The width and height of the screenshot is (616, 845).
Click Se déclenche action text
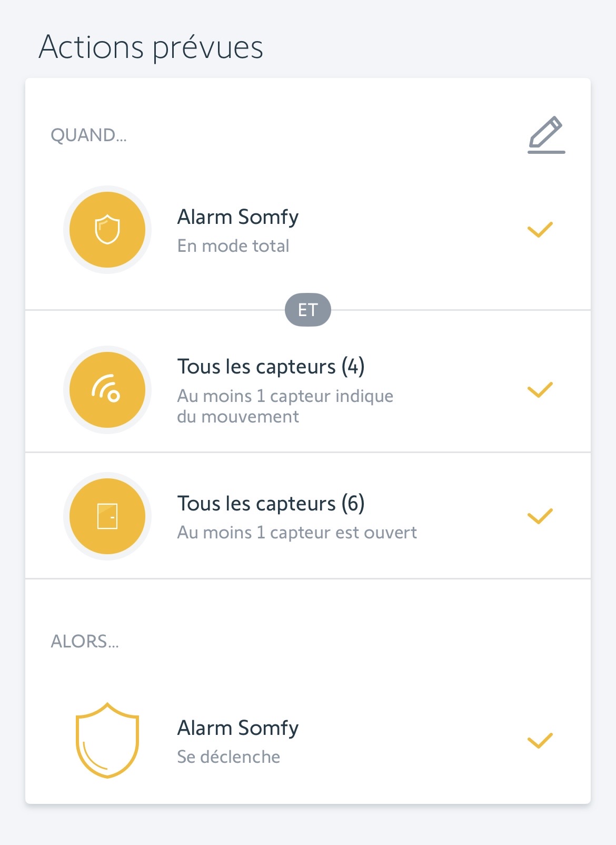[228, 757]
